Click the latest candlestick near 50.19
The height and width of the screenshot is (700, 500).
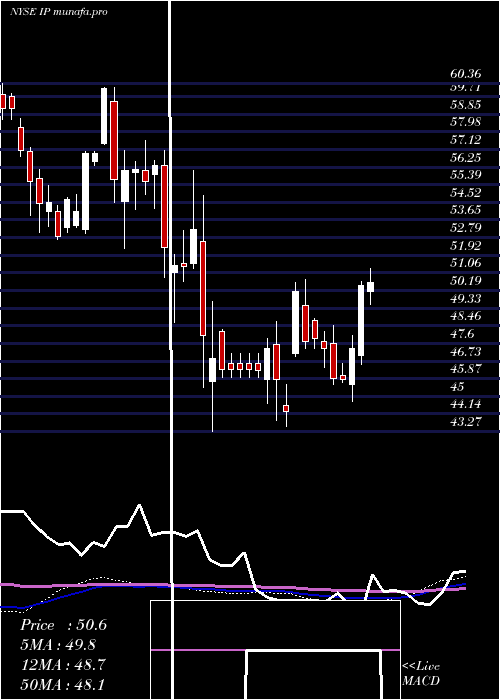tap(370, 287)
